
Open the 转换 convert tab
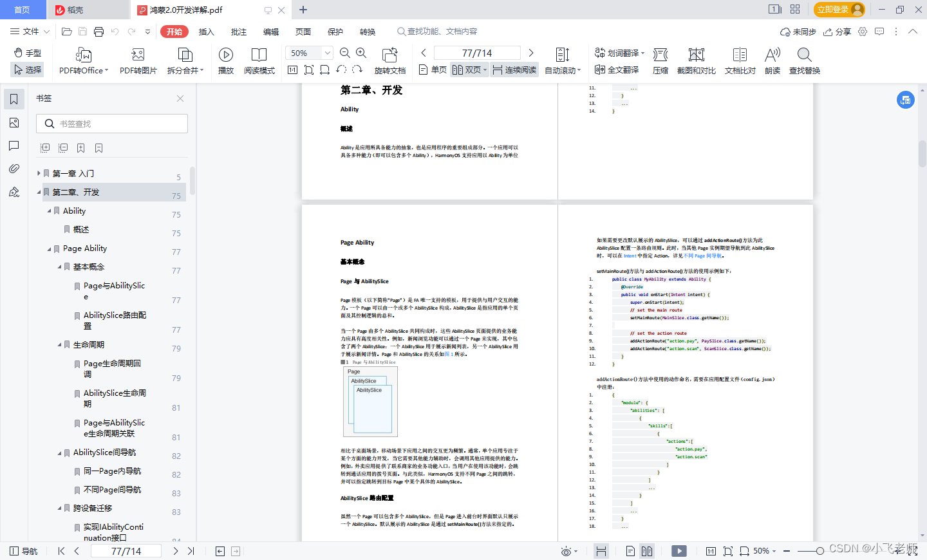tap(368, 32)
